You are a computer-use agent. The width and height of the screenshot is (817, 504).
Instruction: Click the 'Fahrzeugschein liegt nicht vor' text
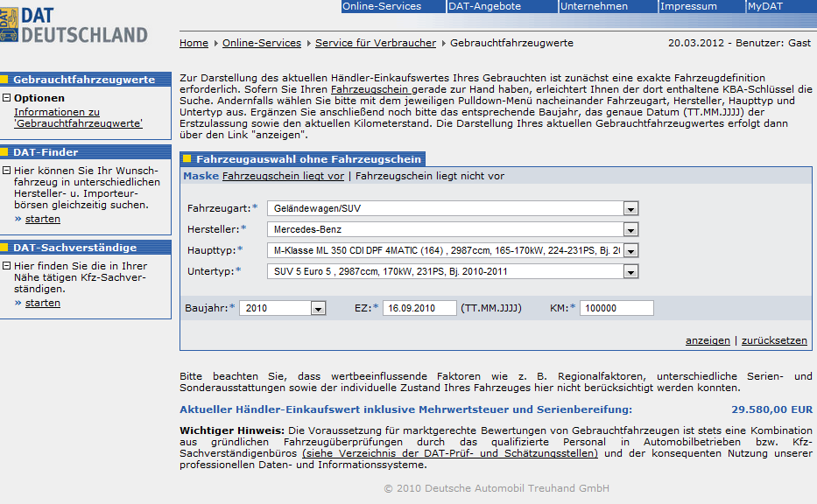(x=430, y=176)
